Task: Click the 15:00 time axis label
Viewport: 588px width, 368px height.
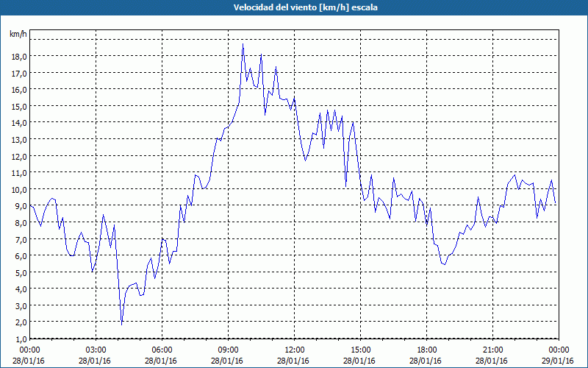Action: point(360,350)
